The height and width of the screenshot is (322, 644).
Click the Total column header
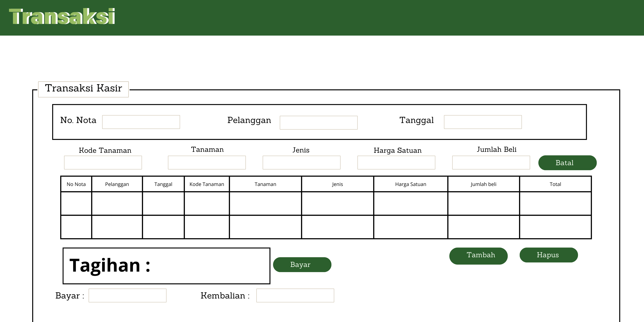click(555, 184)
